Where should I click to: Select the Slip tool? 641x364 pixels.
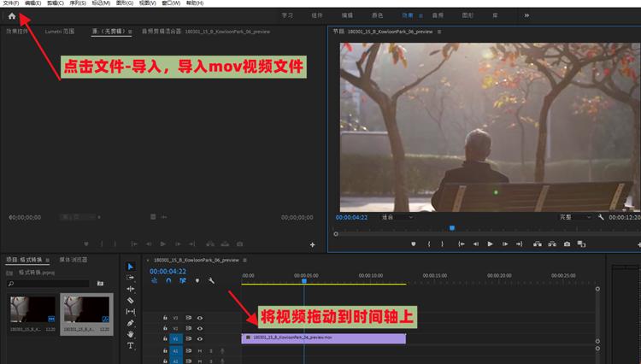point(131,311)
